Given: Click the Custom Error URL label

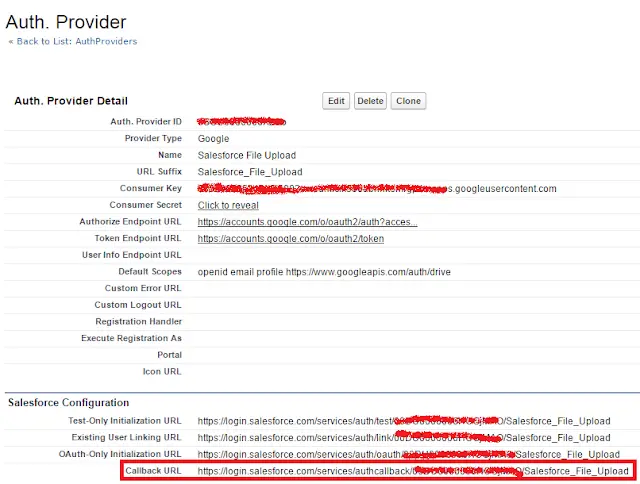Looking at the screenshot, I should [x=143, y=288].
